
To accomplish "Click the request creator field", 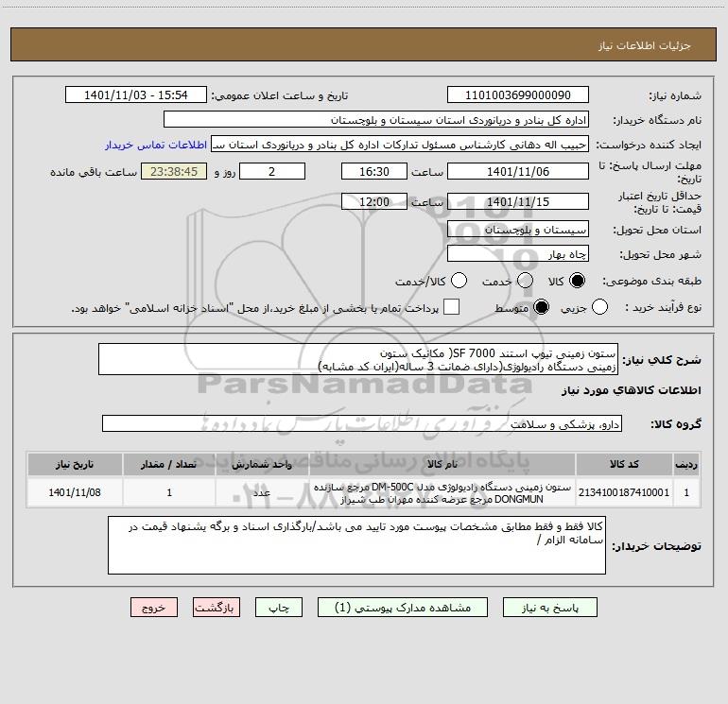I will (400, 144).
